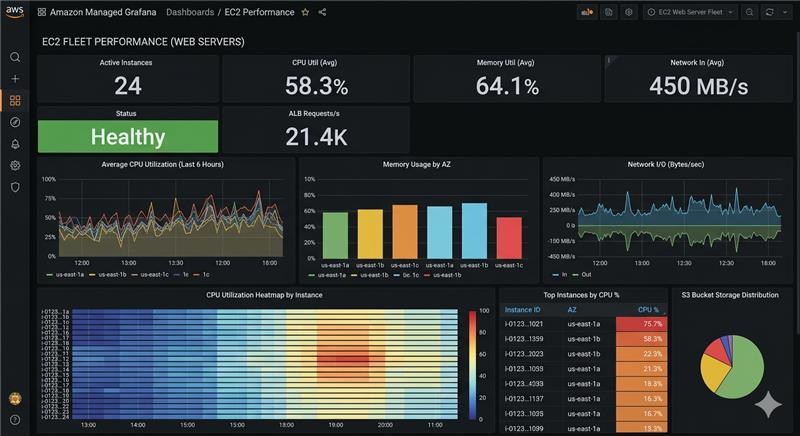
Task: Open the Explore compass icon
Action: point(15,122)
